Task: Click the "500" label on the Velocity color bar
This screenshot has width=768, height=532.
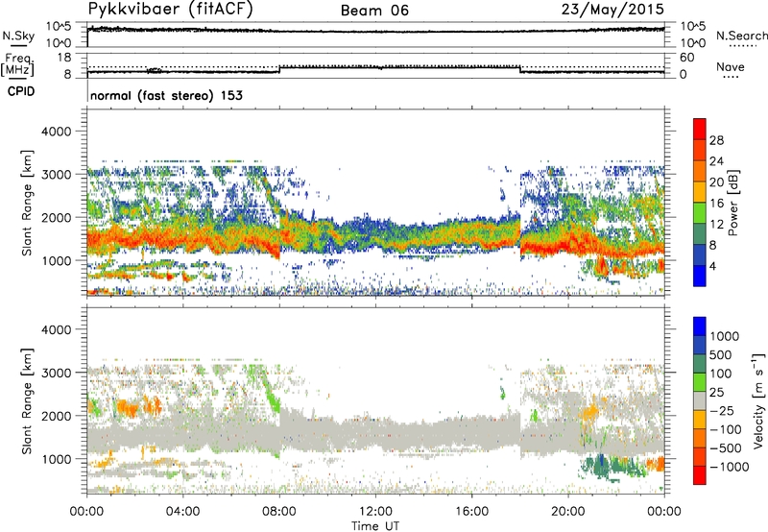Action: coord(721,355)
